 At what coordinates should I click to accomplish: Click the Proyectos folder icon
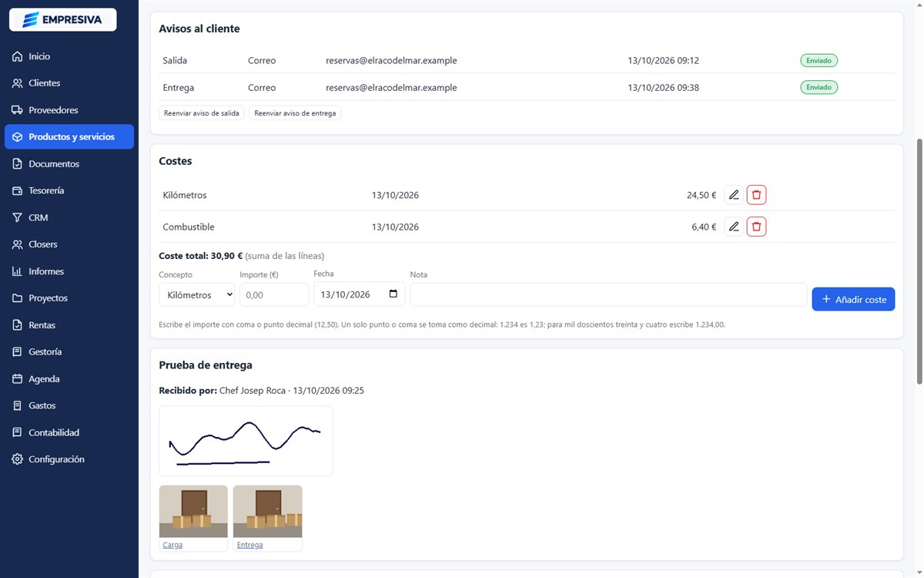17,298
